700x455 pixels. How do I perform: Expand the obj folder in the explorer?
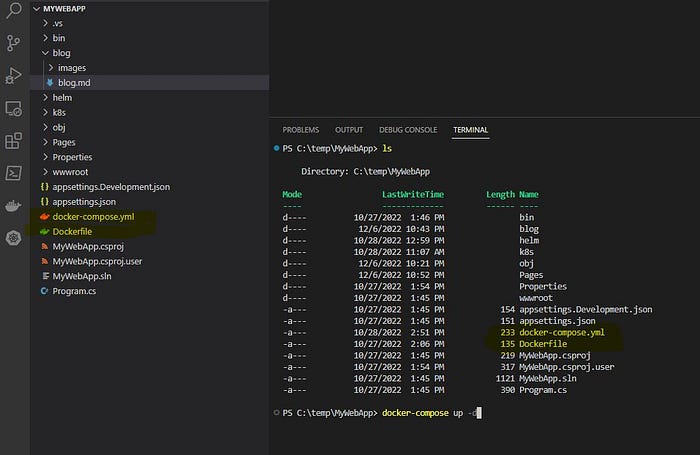[x=45, y=127]
